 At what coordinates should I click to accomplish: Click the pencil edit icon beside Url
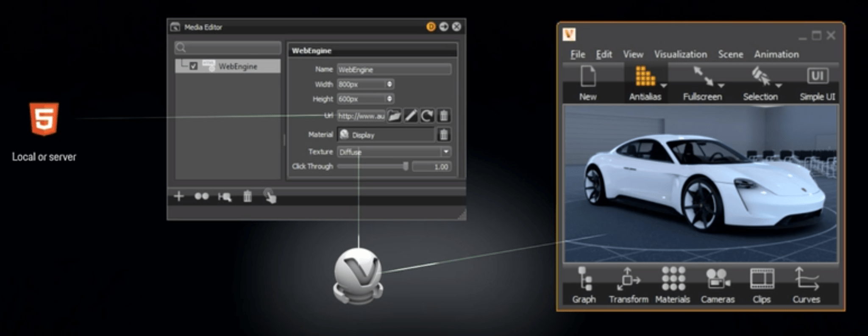[x=411, y=116]
